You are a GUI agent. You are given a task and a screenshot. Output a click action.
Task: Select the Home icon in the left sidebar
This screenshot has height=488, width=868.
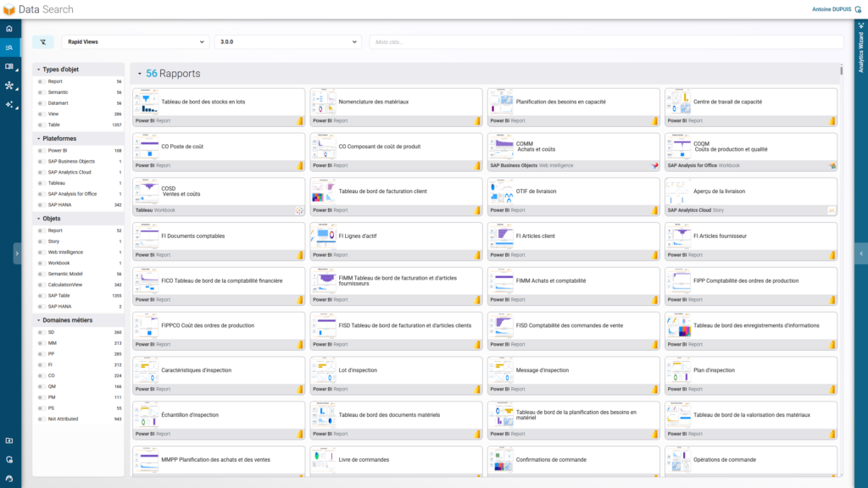coord(8,28)
